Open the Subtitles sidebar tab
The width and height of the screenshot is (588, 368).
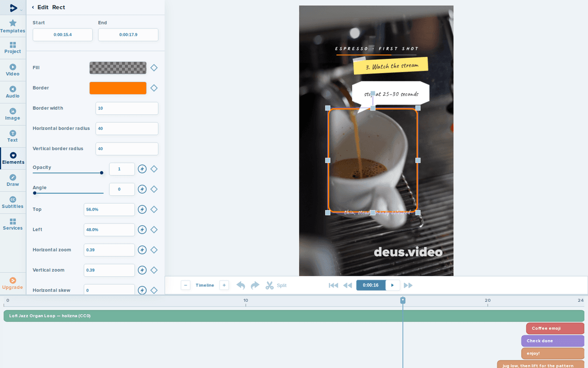click(x=13, y=202)
